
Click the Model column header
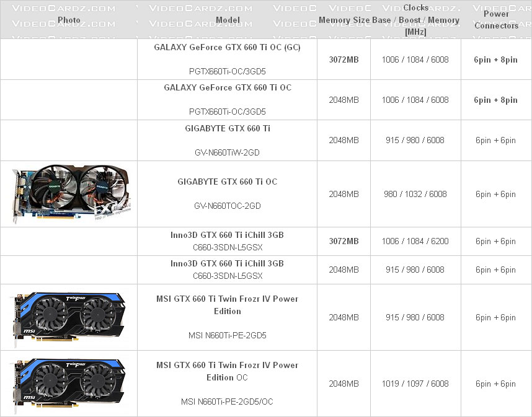[228, 20]
